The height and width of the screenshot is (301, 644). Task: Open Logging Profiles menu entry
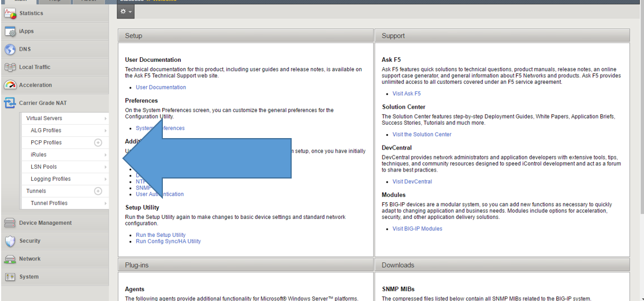[x=50, y=179]
